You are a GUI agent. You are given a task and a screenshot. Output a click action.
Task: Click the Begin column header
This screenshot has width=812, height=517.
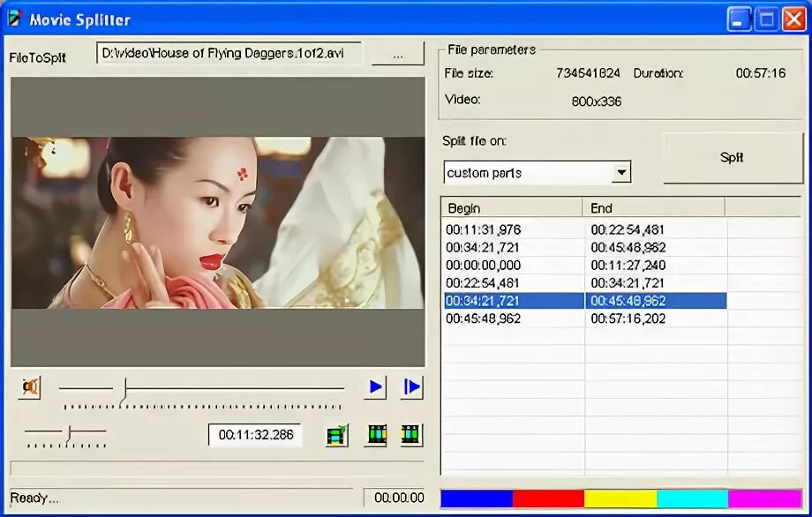(x=512, y=208)
